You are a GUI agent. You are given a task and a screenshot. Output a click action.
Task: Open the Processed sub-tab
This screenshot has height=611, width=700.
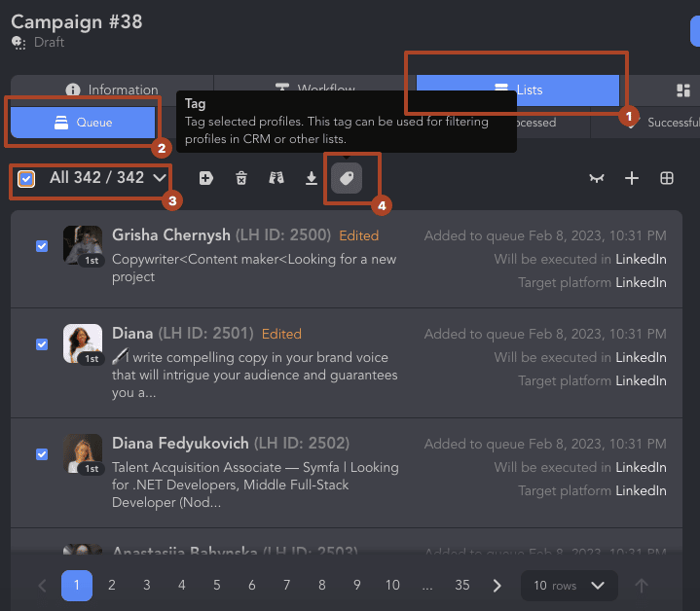coord(535,123)
